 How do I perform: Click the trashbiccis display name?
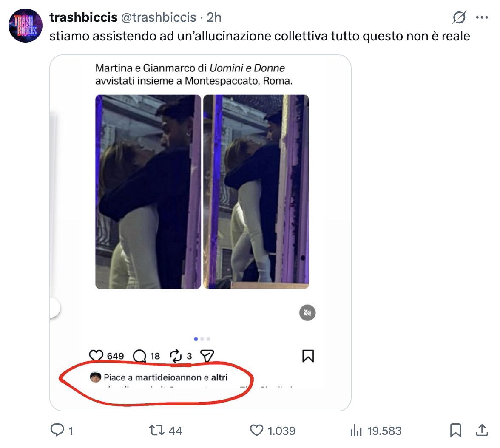click(83, 17)
